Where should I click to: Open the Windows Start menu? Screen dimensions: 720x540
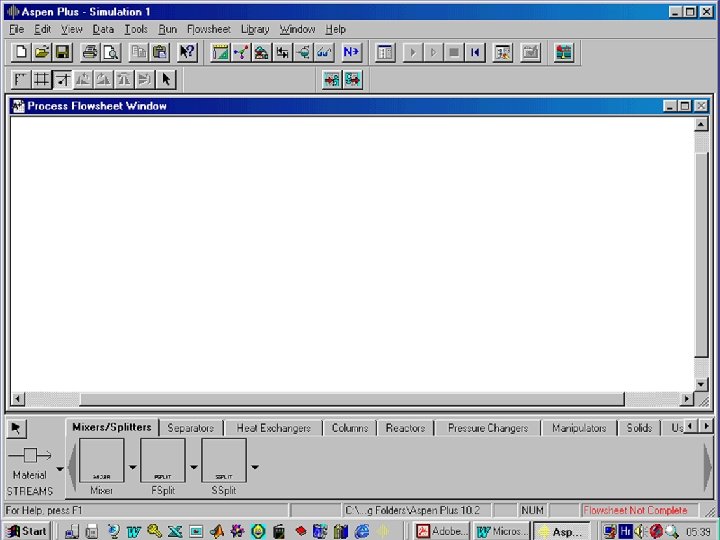(x=27, y=531)
